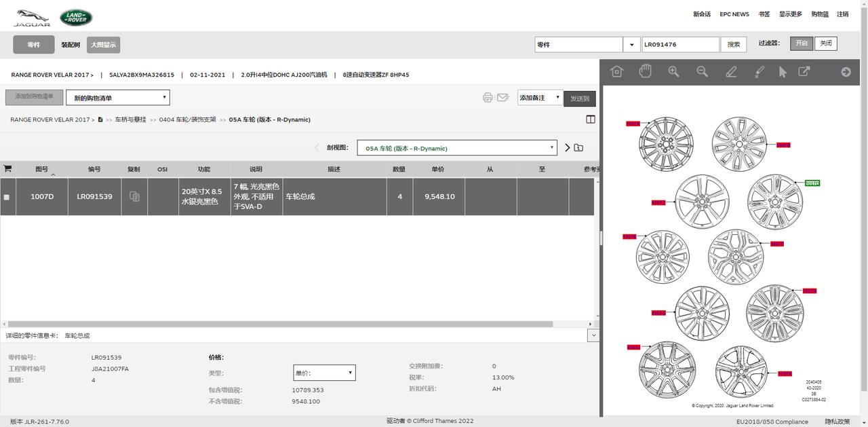Click the search field containing LR091476
This screenshot has width=868, height=427.
click(681, 44)
